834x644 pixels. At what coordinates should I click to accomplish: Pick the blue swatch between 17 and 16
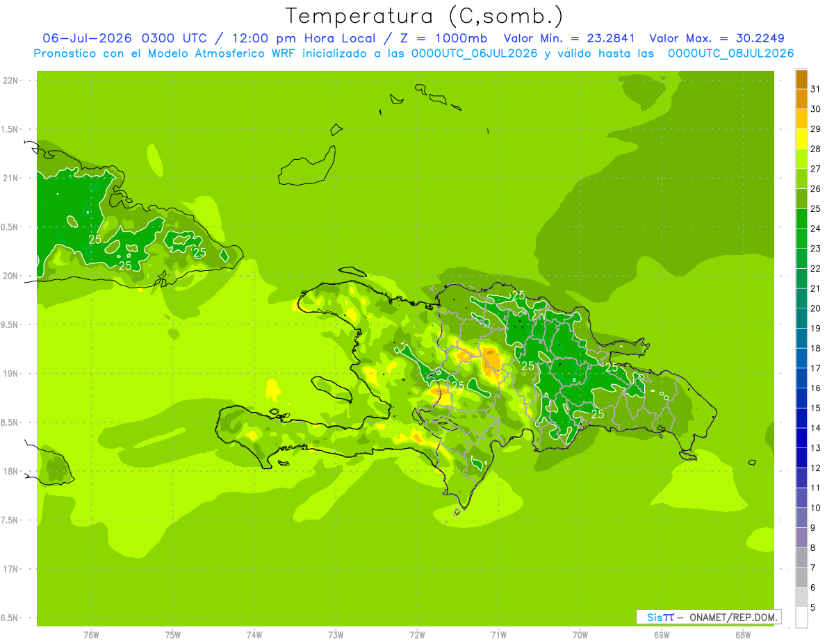pyautogui.click(x=801, y=378)
